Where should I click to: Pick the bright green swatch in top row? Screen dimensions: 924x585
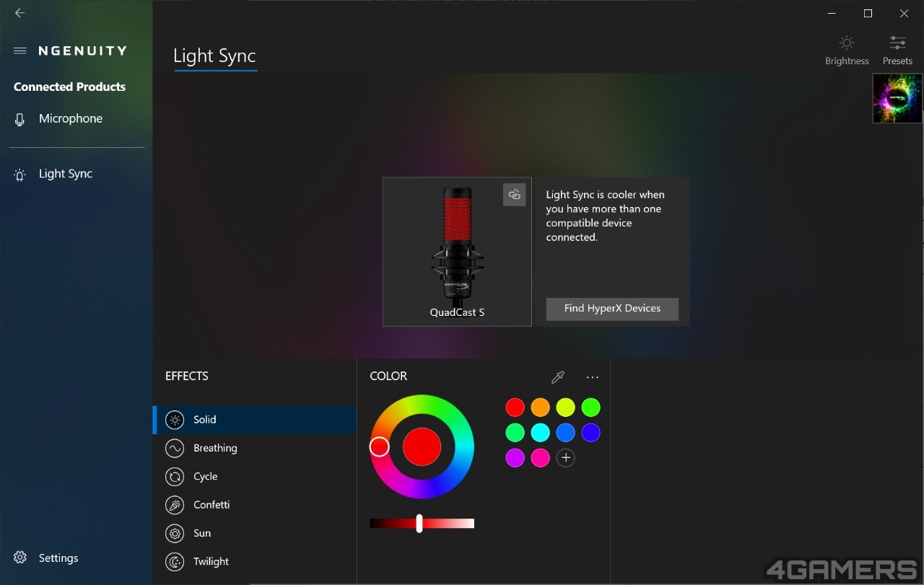(x=590, y=408)
